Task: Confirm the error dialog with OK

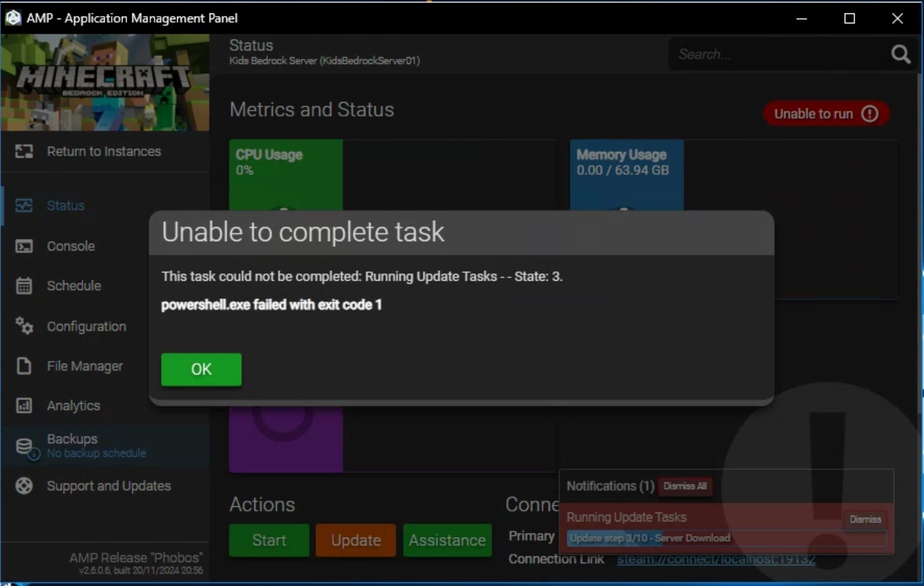Action: (201, 369)
